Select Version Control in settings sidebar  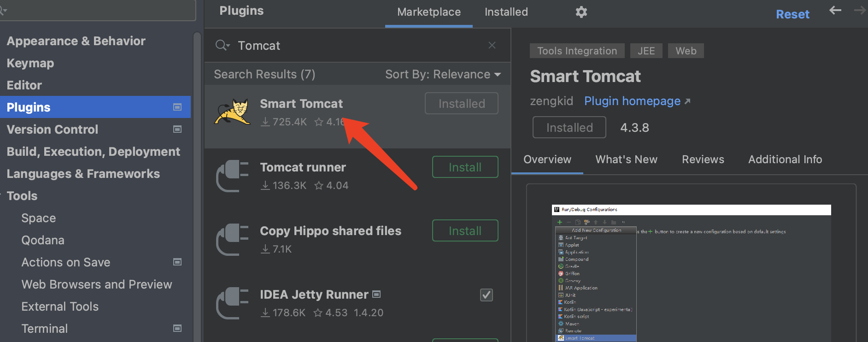click(x=53, y=130)
